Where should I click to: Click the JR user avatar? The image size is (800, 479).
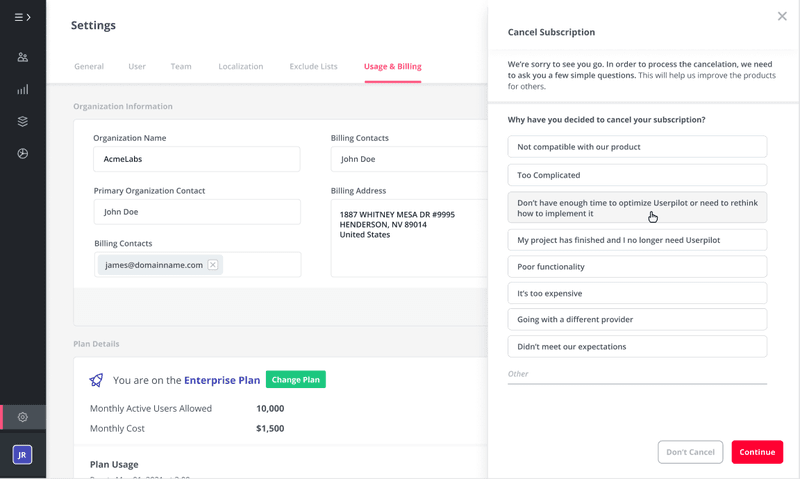[22, 455]
